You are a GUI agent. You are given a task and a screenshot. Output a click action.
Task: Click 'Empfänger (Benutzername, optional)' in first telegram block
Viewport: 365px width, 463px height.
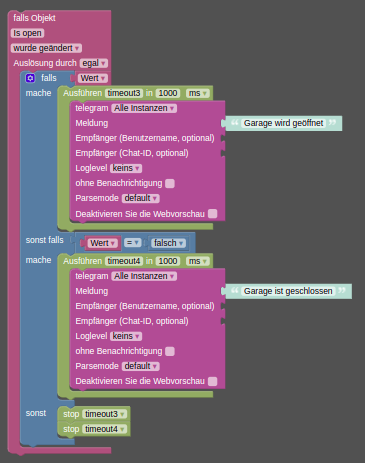[x=145, y=138]
